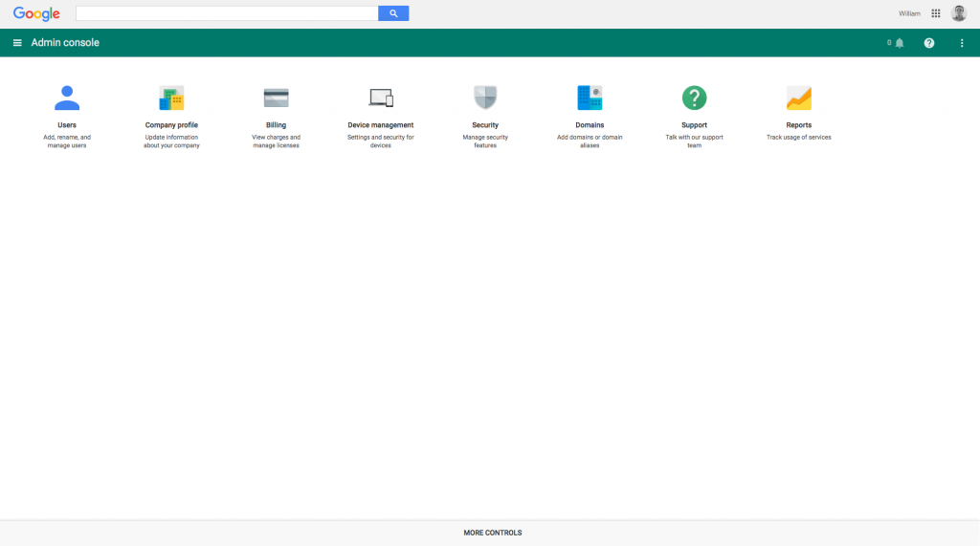The height and width of the screenshot is (546, 980).
Task: Open the account profile avatar
Action: point(959,13)
